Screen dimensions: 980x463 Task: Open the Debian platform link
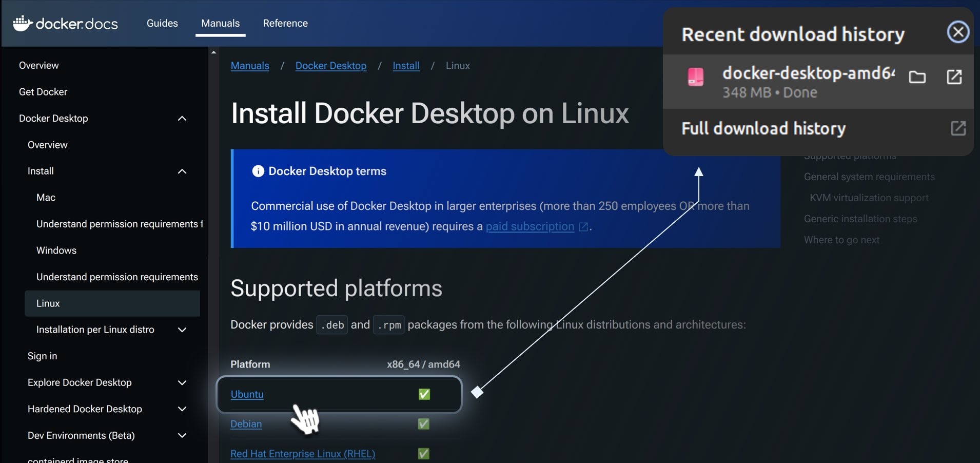click(x=246, y=424)
